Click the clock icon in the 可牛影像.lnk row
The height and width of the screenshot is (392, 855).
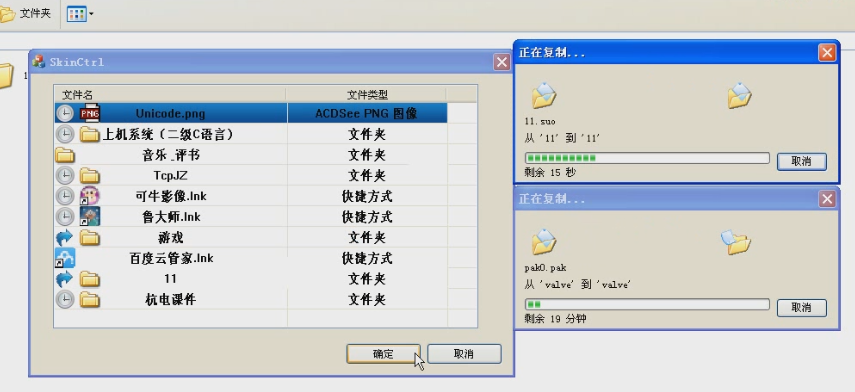point(65,196)
